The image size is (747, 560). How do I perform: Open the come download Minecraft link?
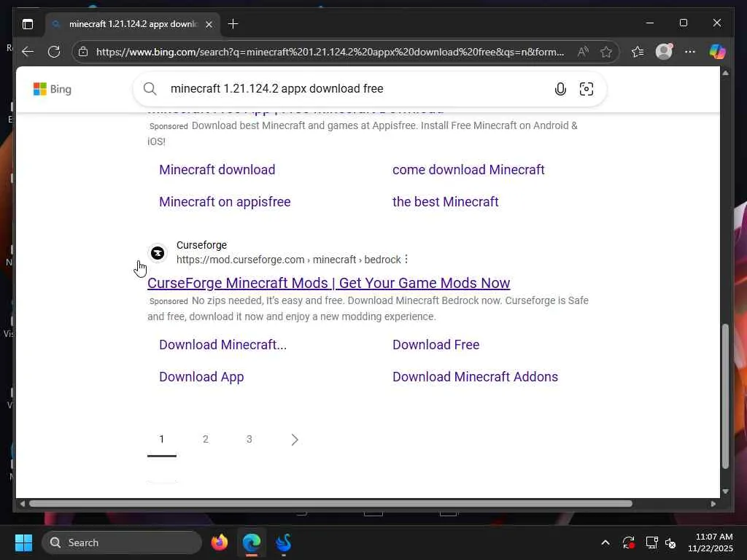pos(468,169)
